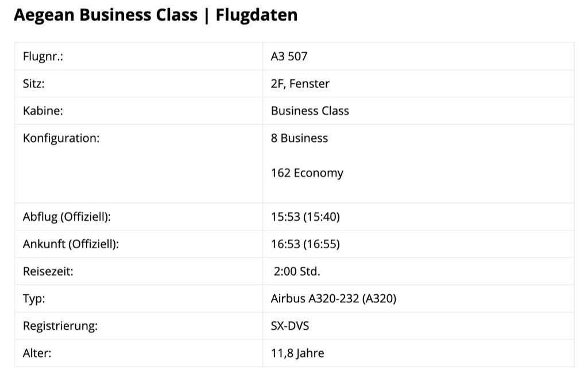Screen dimensions: 588x377
Task: Click the registration value "SX-DVS"
Action: [x=289, y=326]
